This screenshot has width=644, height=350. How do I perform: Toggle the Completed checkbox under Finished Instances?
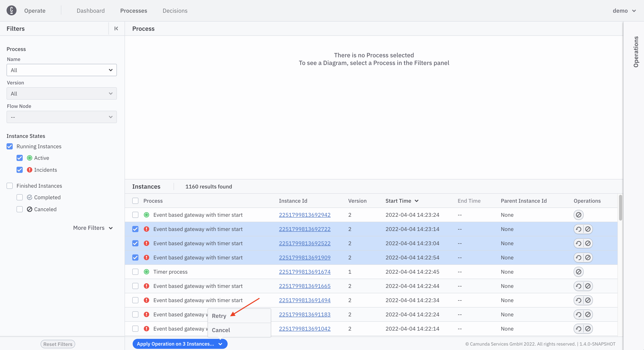coord(19,197)
